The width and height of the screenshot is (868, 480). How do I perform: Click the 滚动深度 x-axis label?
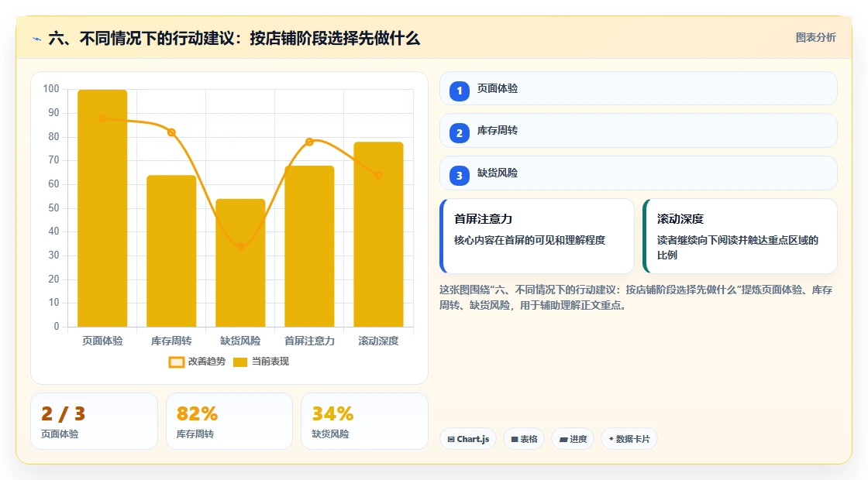(x=379, y=341)
